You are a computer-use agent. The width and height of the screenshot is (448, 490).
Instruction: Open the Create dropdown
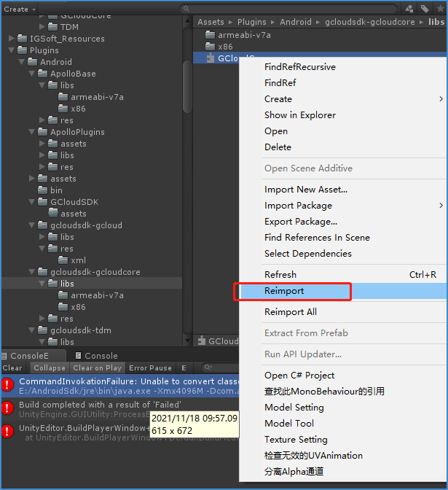(20, 9)
